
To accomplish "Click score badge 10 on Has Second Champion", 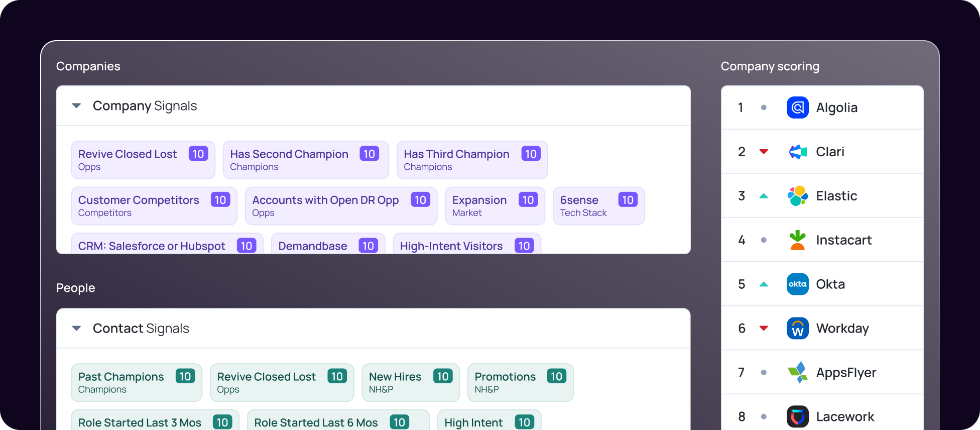I will pos(369,154).
